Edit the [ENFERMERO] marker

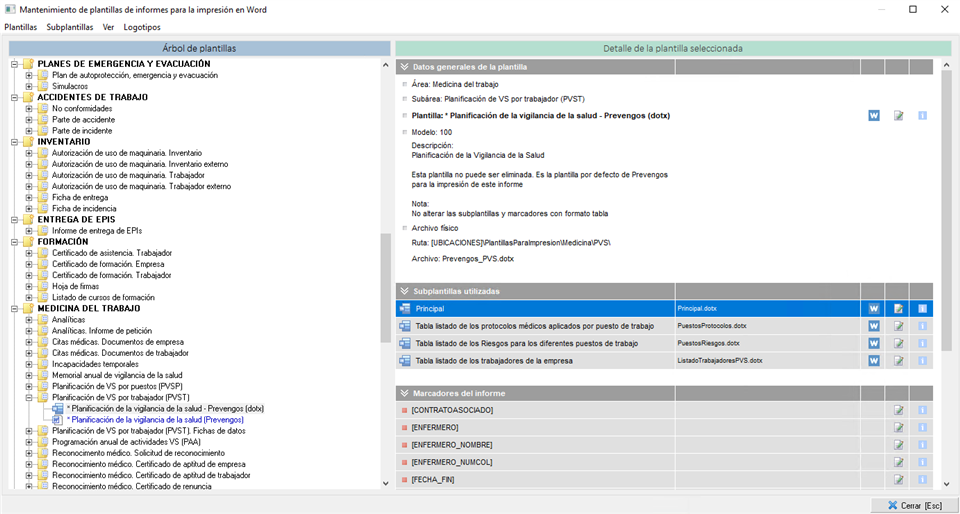898,427
